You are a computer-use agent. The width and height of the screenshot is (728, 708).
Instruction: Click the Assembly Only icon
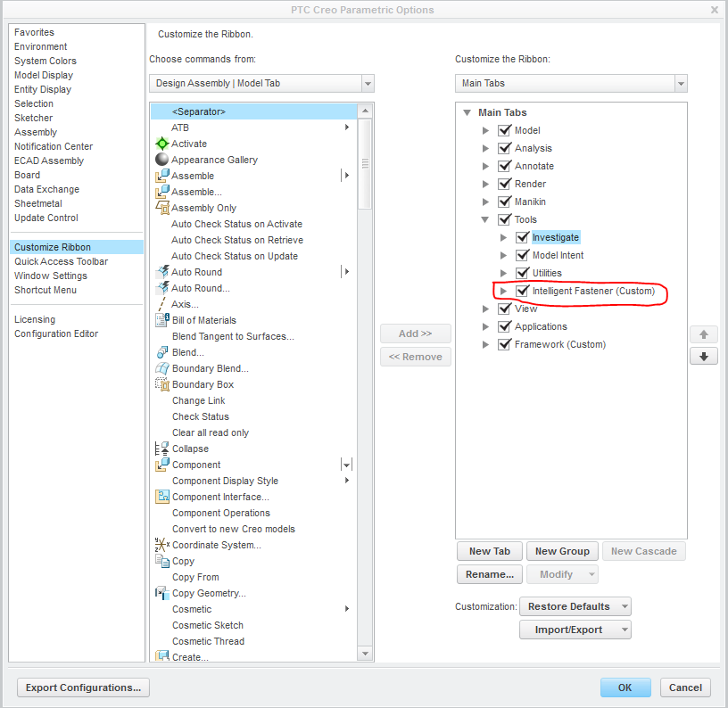[x=162, y=208]
